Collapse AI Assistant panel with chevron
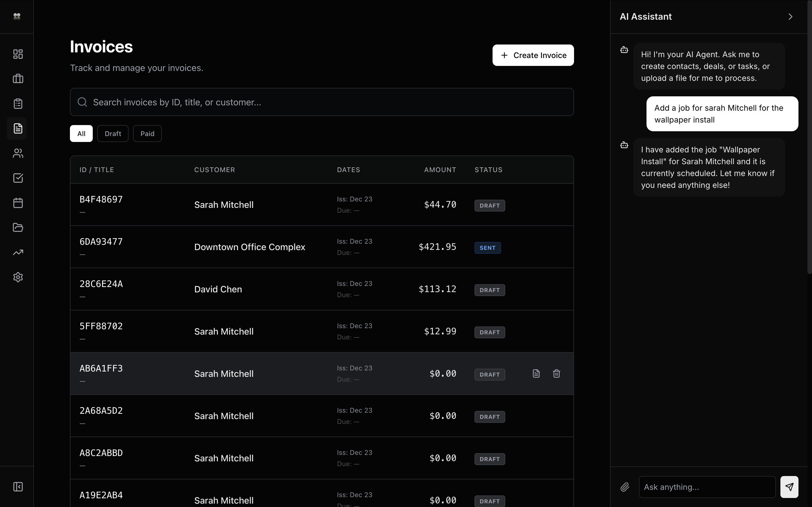The height and width of the screenshot is (507, 812). tap(791, 17)
